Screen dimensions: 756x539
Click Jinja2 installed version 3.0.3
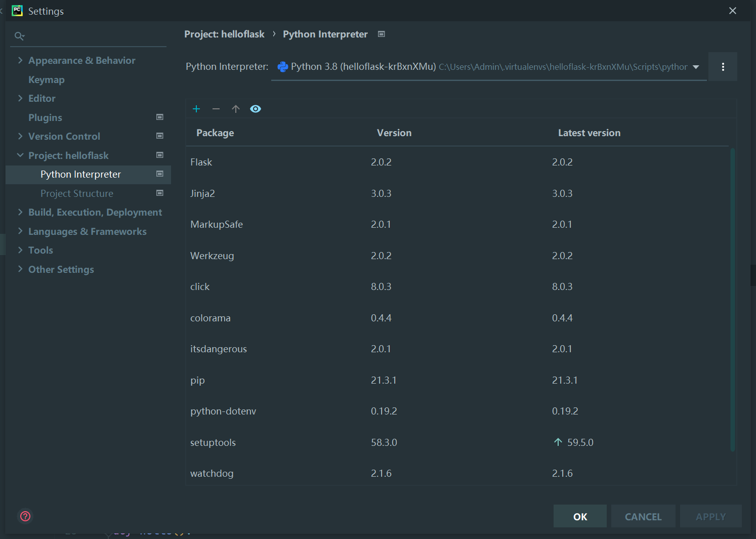[381, 193]
